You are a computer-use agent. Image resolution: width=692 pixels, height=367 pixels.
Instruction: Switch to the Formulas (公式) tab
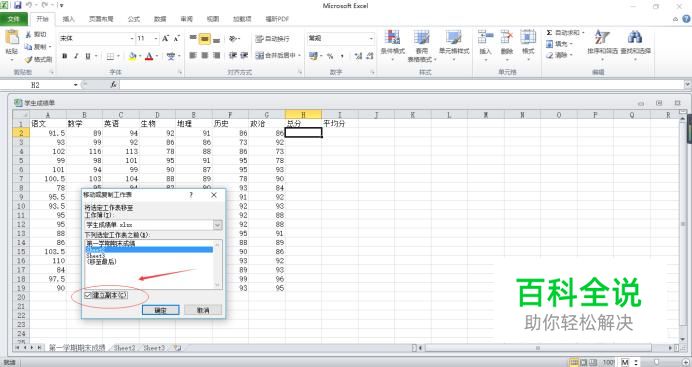pos(134,19)
